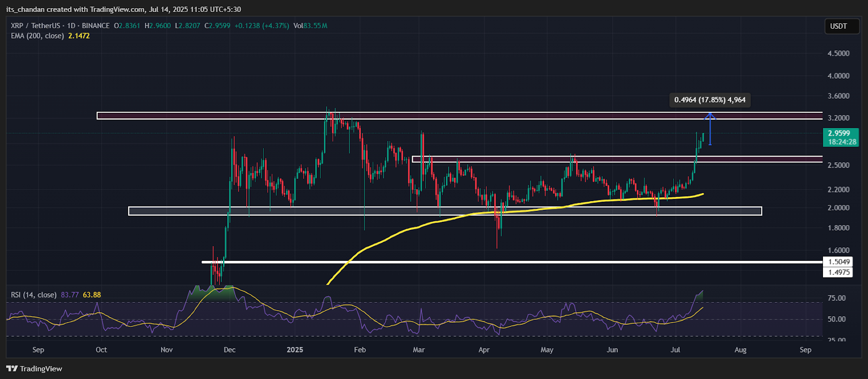The height and width of the screenshot is (379, 868).
Task: Click the RSI 75.00 scale label
Action: point(837,298)
